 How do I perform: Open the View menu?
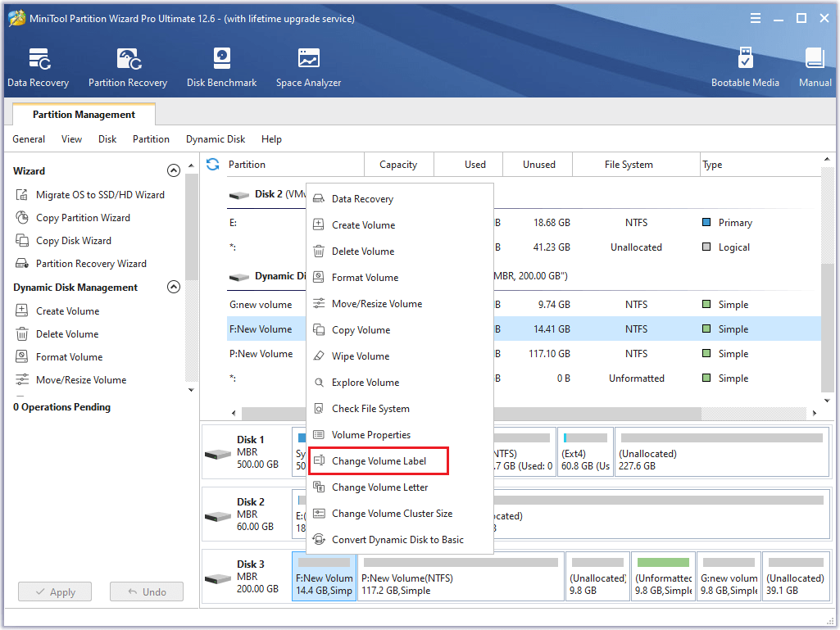coord(71,139)
